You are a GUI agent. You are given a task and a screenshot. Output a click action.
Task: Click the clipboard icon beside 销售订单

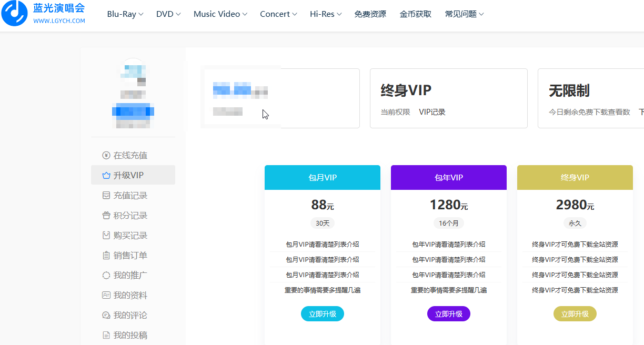106,256
